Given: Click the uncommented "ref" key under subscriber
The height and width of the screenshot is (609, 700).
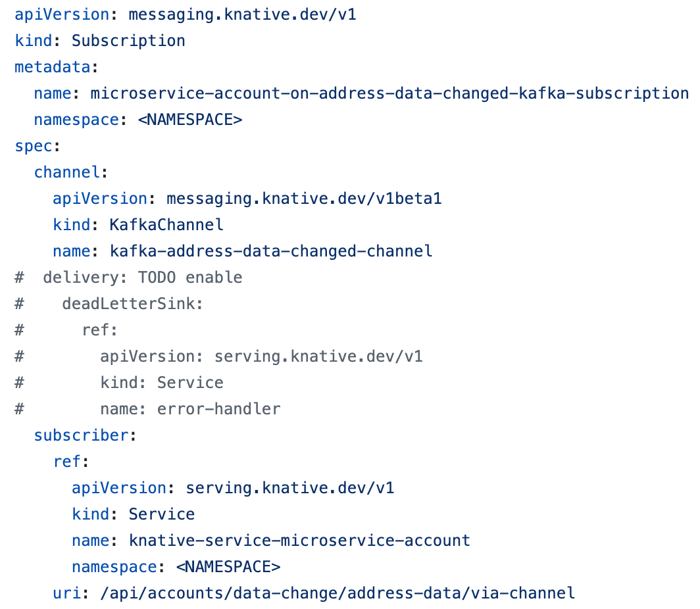Looking at the screenshot, I should click(x=67, y=462).
